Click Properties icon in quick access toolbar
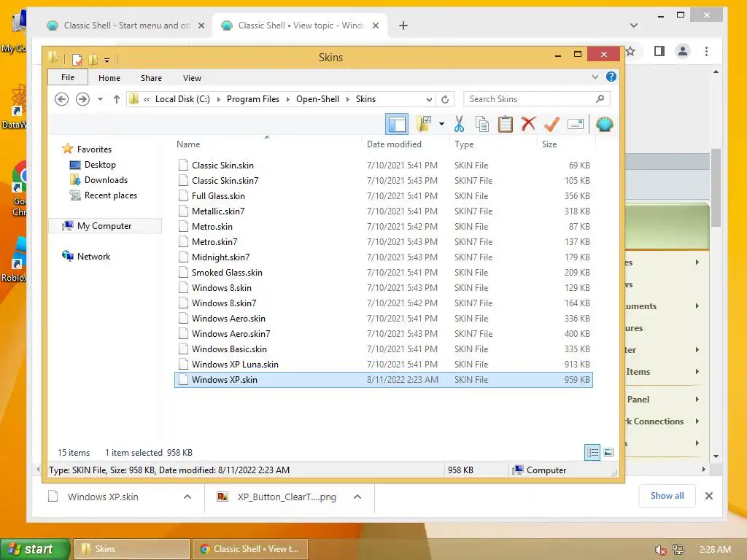Image resolution: width=747 pixels, height=560 pixels. (77, 60)
